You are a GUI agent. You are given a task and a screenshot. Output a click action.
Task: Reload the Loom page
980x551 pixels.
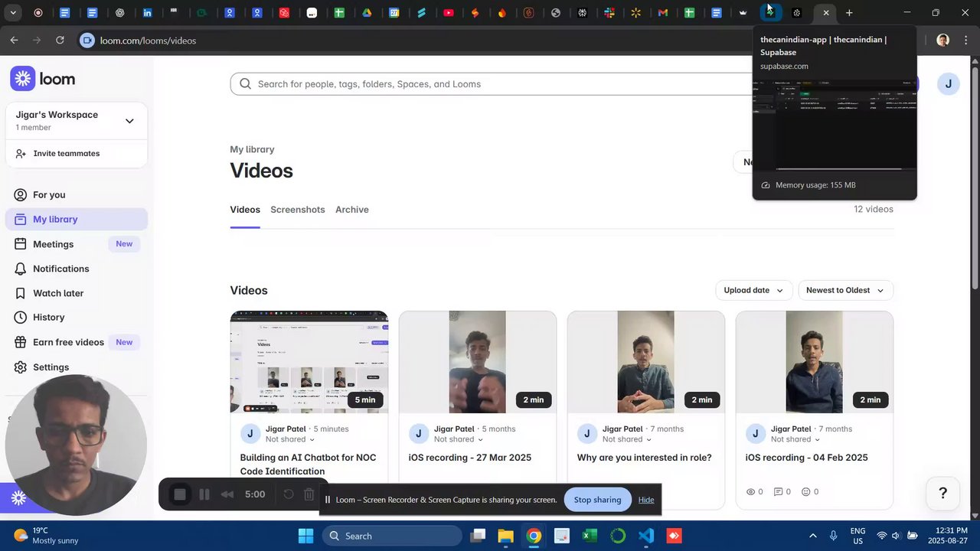(60, 40)
